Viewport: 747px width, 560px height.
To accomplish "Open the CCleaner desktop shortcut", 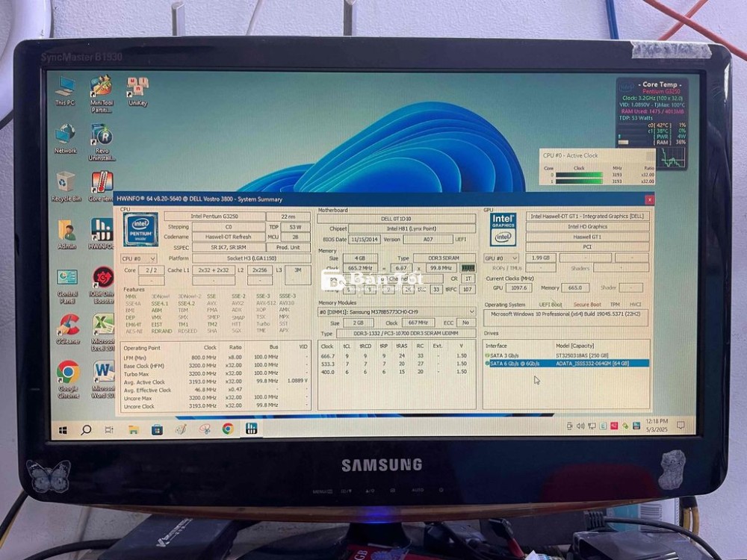I will click(68, 329).
